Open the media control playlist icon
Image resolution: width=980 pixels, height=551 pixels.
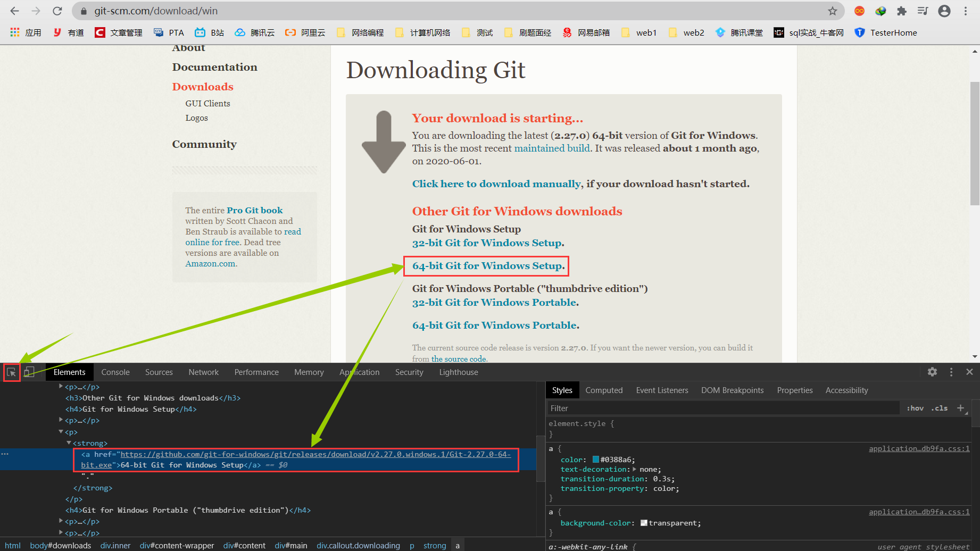(923, 11)
